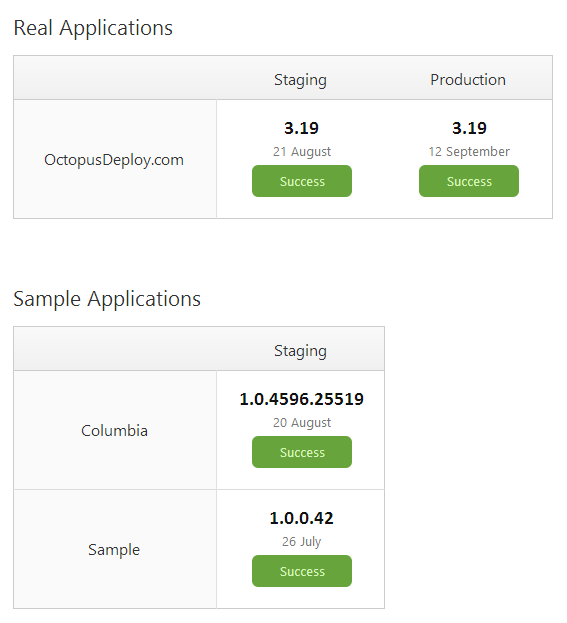This screenshot has width=567, height=623.
Task: Click the Sample Applications group heading
Action: tap(107, 299)
